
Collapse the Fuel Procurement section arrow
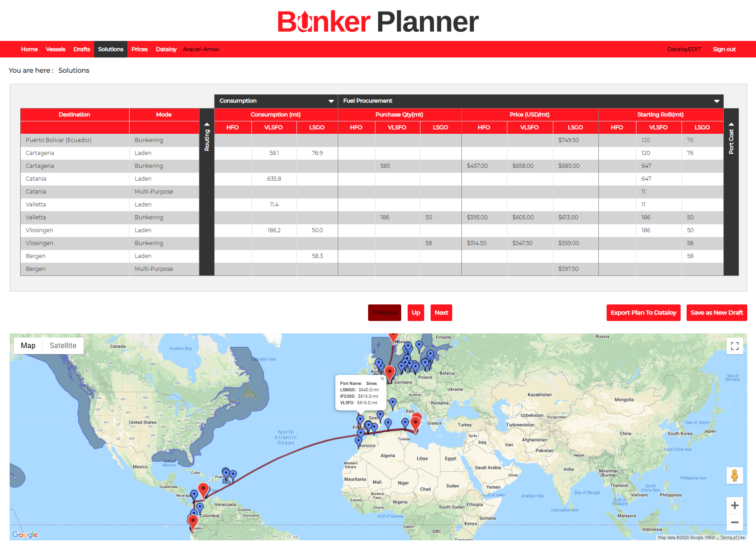pyautogui.click(x=716, y=101)
